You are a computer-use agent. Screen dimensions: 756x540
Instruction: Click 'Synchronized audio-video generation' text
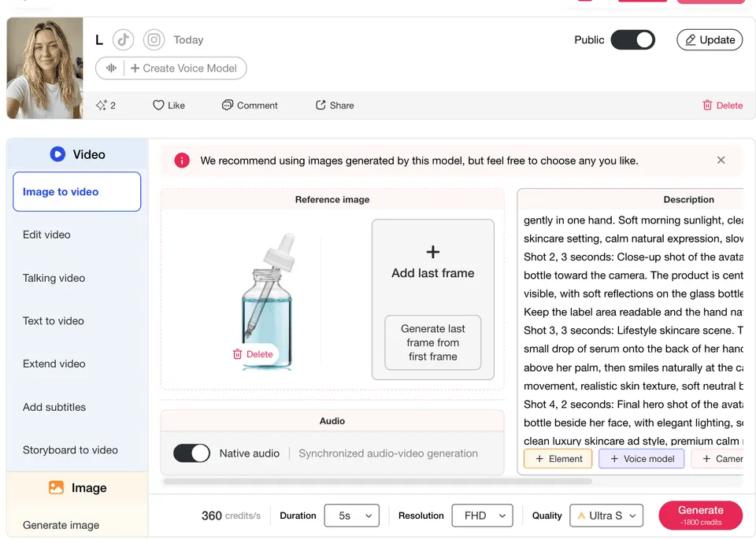pyautogui.click(x=388, y=453)
